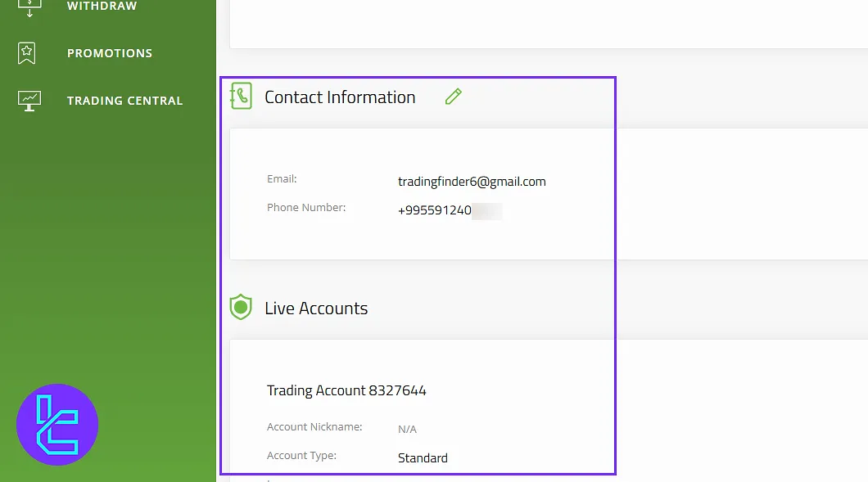Click the Account Nickname: label
Screen dimensions: 868x482
pyautogui.click(x=314, y=426)
